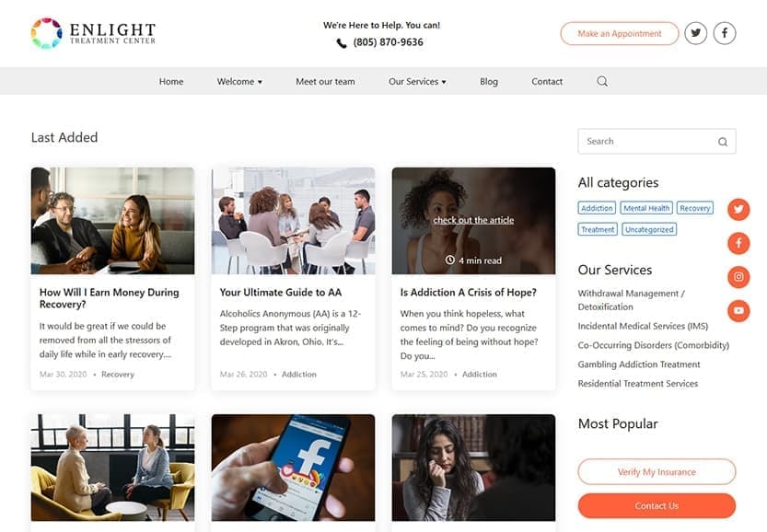Image resolution: width=767 pixels, height=532 pixels.
Task: Expand the Welcome dropdown menu
Action: pos(239,82)
